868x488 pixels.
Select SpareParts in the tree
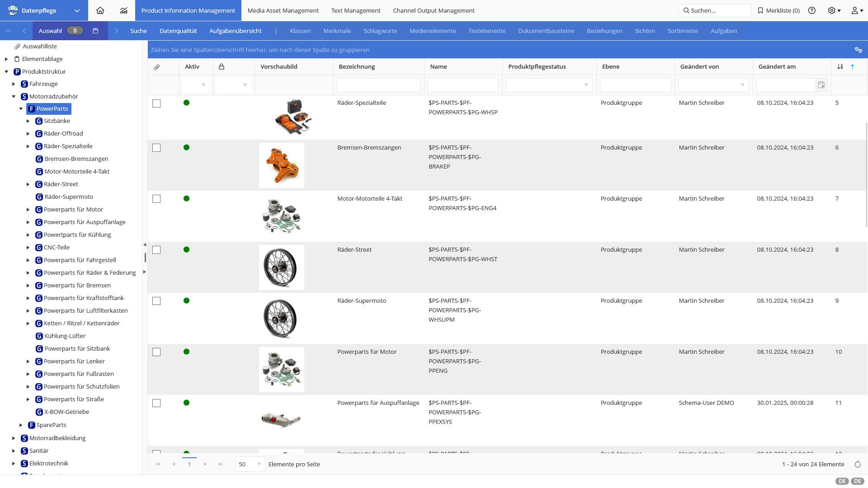[51, 425]
